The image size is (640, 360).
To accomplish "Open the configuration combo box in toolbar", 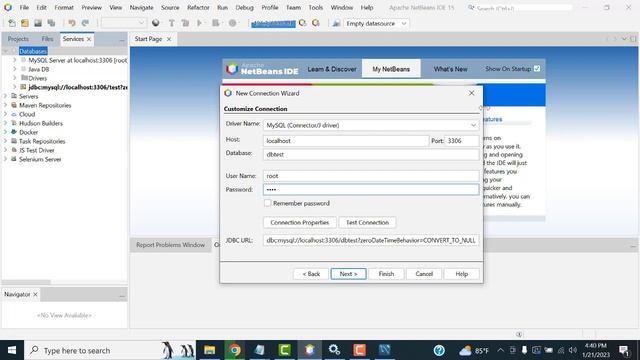I will click(123, 23).
